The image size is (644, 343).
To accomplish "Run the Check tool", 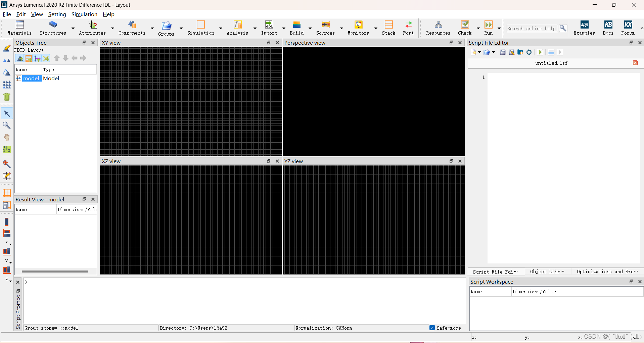I will click(465, 28).
